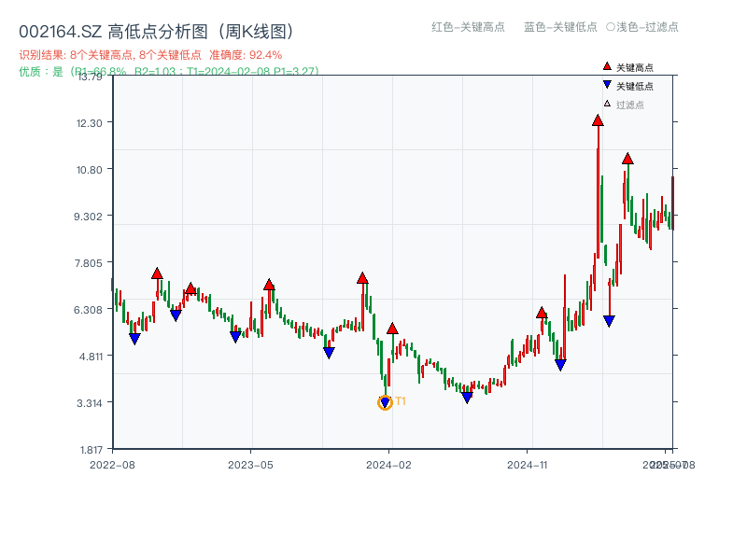
Task: Click the orange T1 text label
Action: point(401,401)
